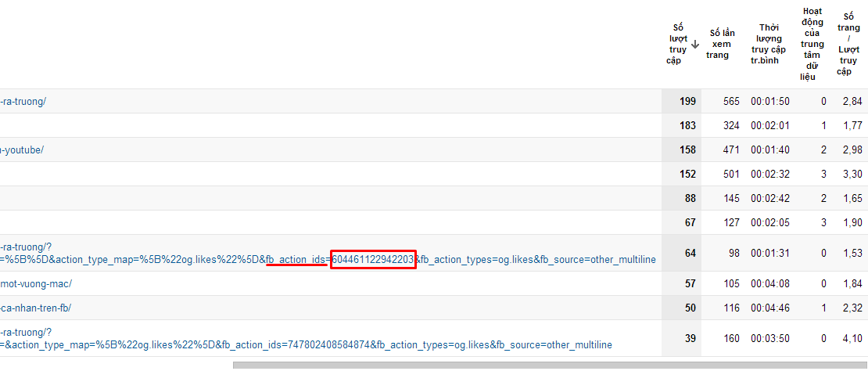The width and height of the screenshot is (868, 371).
Task: Open the -ra-truong/ link with 199 visits
Action: pyautogui.click(x=23, y=101)
